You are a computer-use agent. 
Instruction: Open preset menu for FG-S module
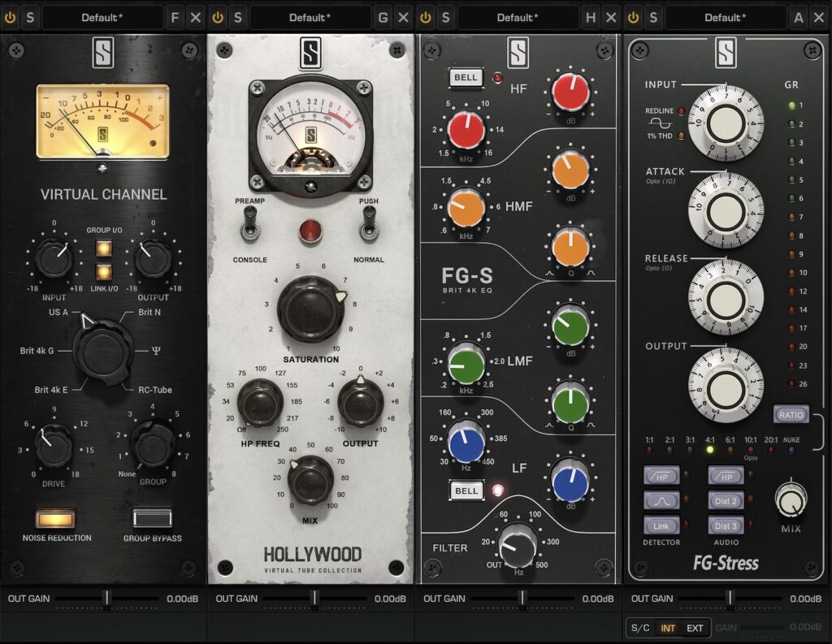coord(518,18)
